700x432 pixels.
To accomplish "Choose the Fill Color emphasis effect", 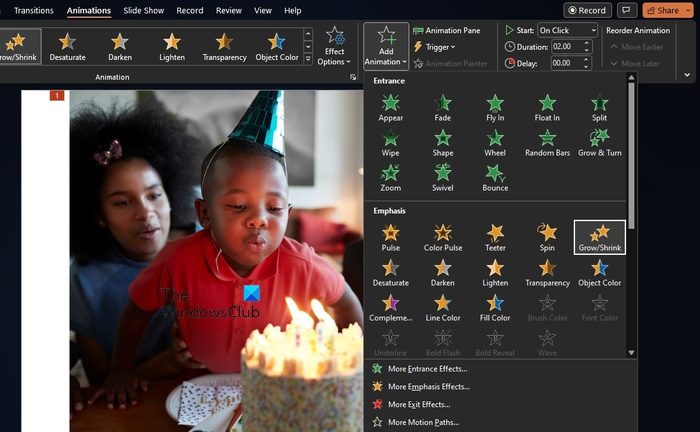I will pos(495,308).
